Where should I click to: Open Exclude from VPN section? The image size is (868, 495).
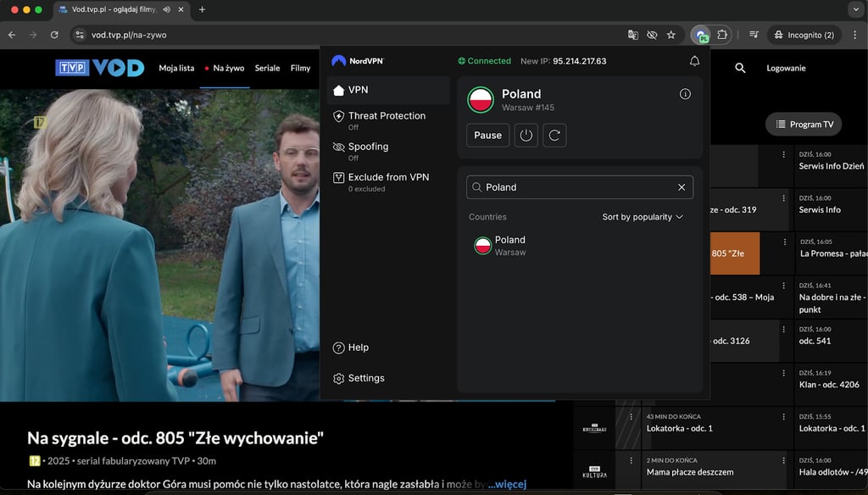tap(388, 181)
